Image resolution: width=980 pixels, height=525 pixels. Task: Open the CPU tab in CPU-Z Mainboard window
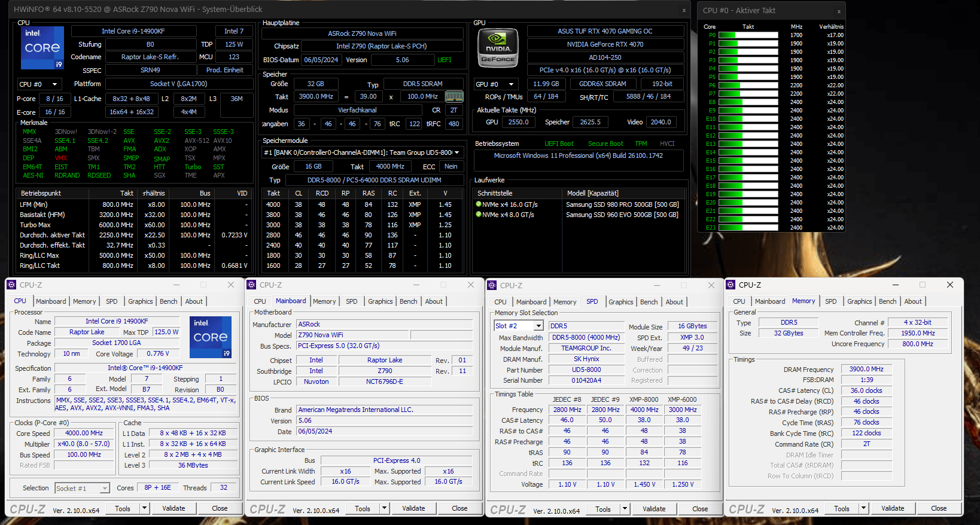pyautogui.click(x=260, y=301)
